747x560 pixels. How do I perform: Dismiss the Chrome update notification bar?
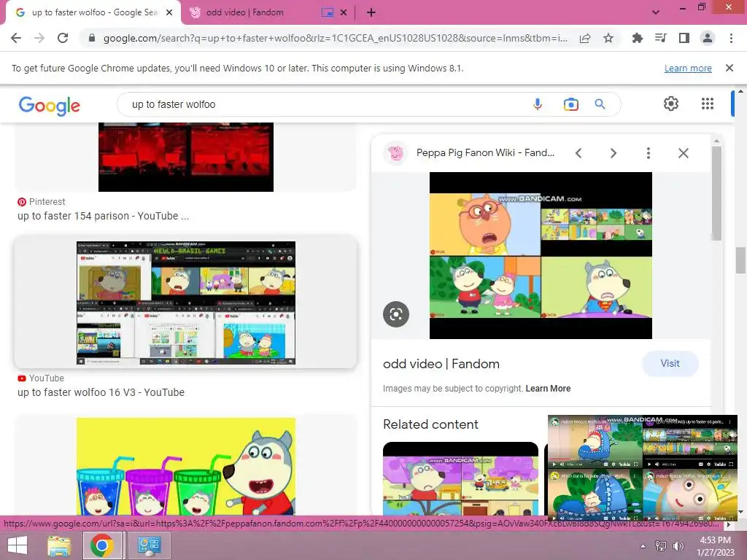point(729,68)
